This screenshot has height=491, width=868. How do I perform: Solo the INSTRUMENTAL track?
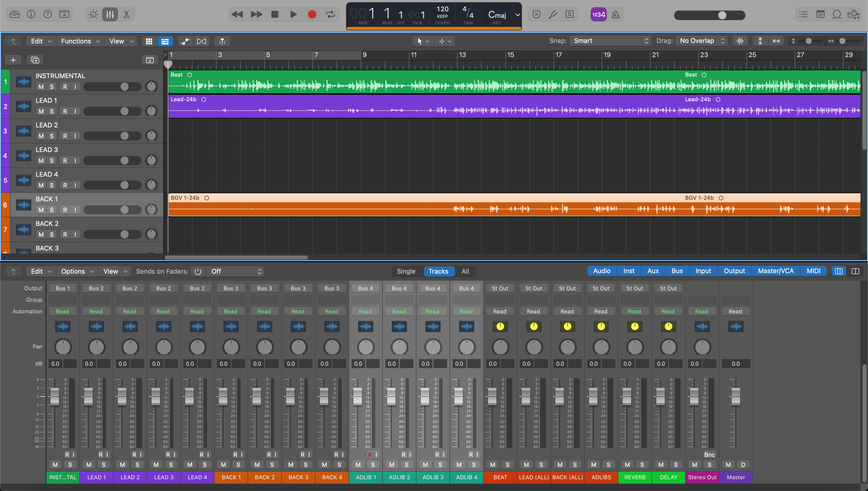pyautogui.click(x=51, y=87)
